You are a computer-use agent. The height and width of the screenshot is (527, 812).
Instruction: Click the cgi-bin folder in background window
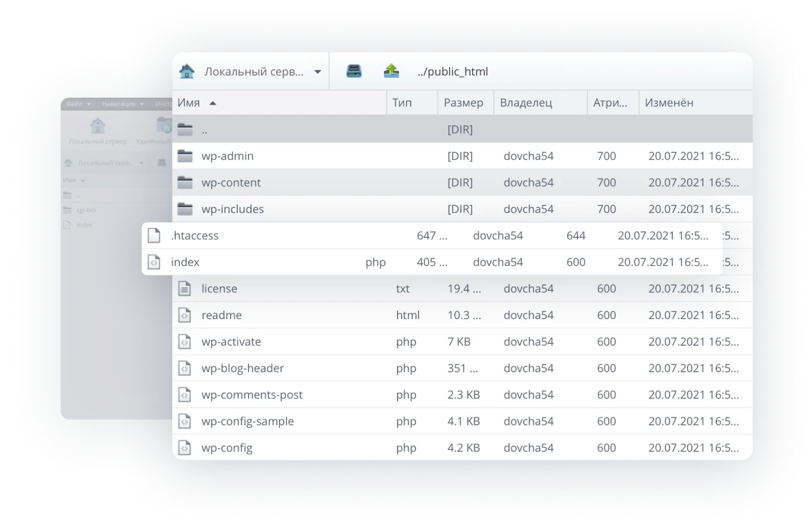click(85, 210)
